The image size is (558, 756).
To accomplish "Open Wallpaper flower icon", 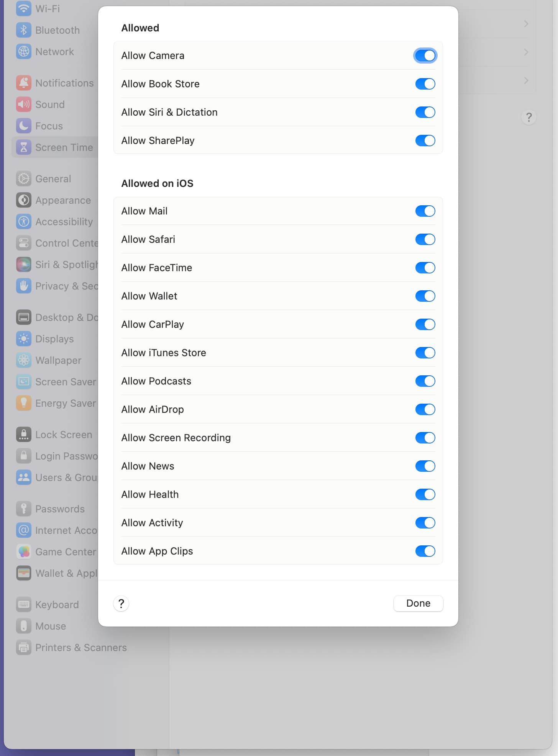I will [x=24, y=360].
